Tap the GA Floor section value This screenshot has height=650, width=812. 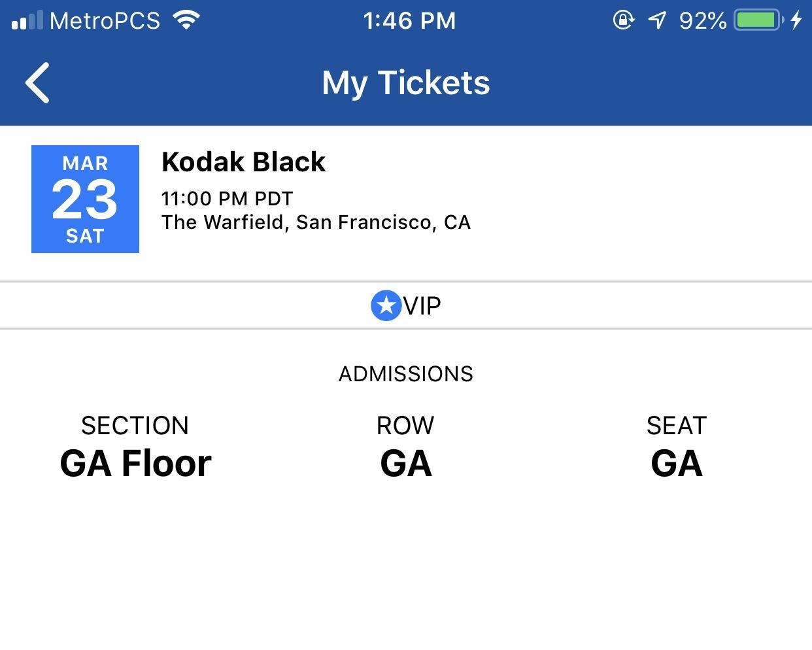[135, 464]
